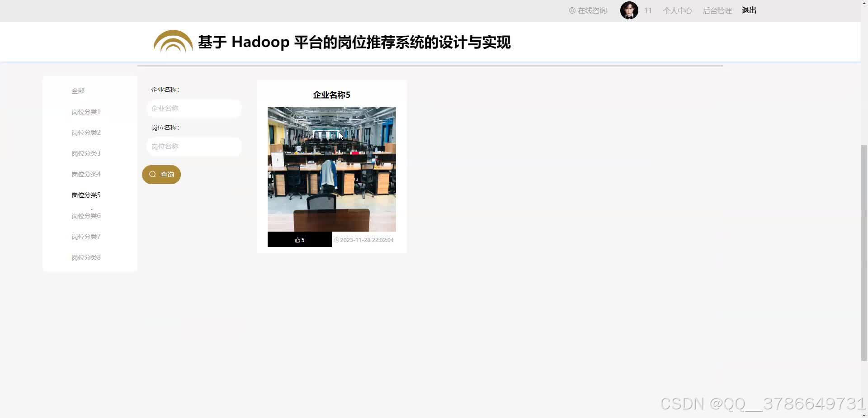Select 岗位分类5 in sidebar
This screenshot has height=418, width=868.
[86, 195]
